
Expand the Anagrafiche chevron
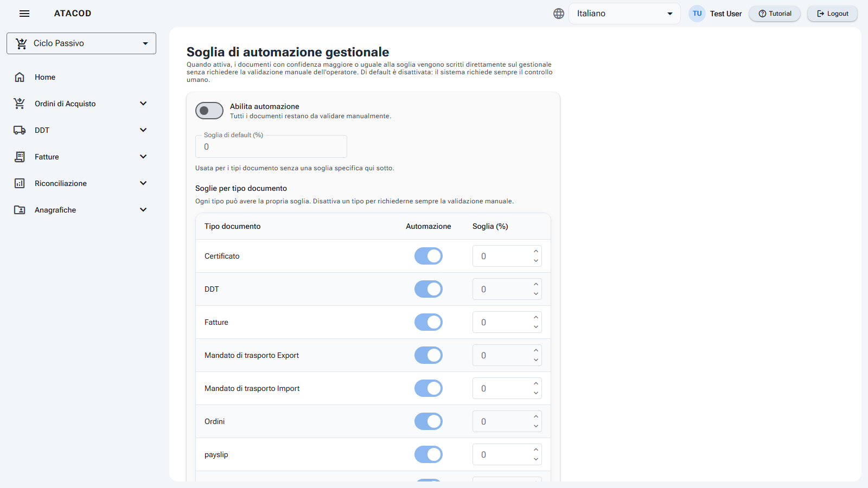tap(143, 210)
